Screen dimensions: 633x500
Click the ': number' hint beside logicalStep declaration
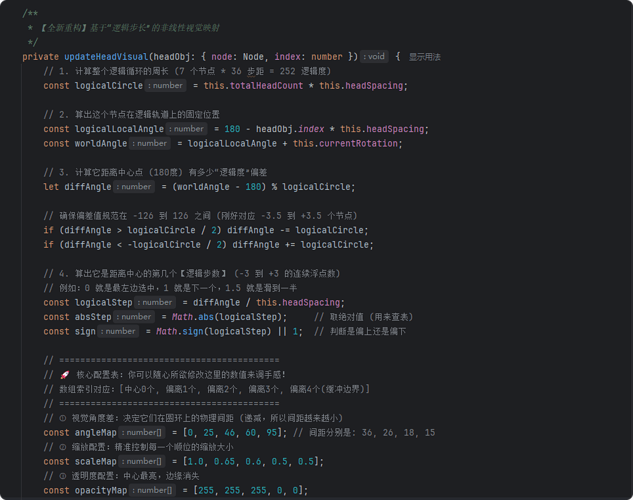tap(155, 302)
